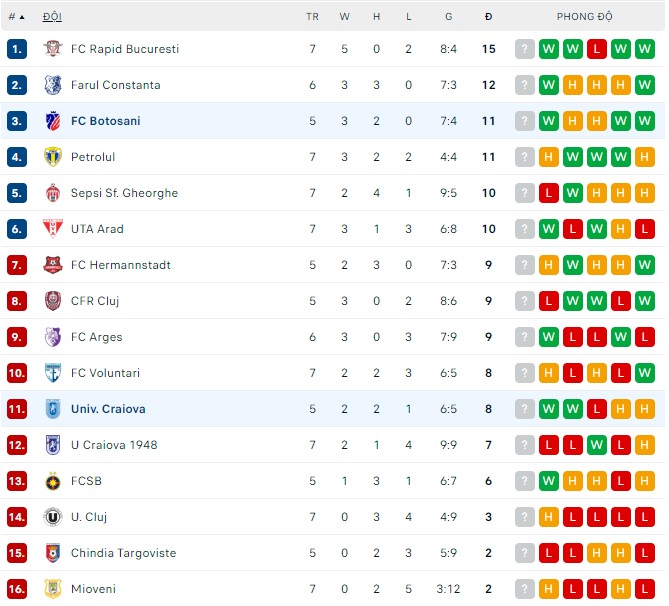Click FC Rapid Bucuresti's red L form badge
669x606 pixels.
click(597, 49)
